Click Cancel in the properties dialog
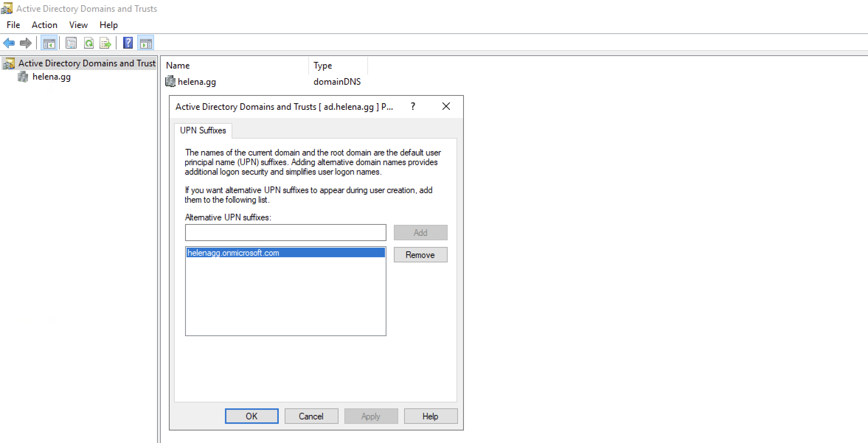 point(311,416)
